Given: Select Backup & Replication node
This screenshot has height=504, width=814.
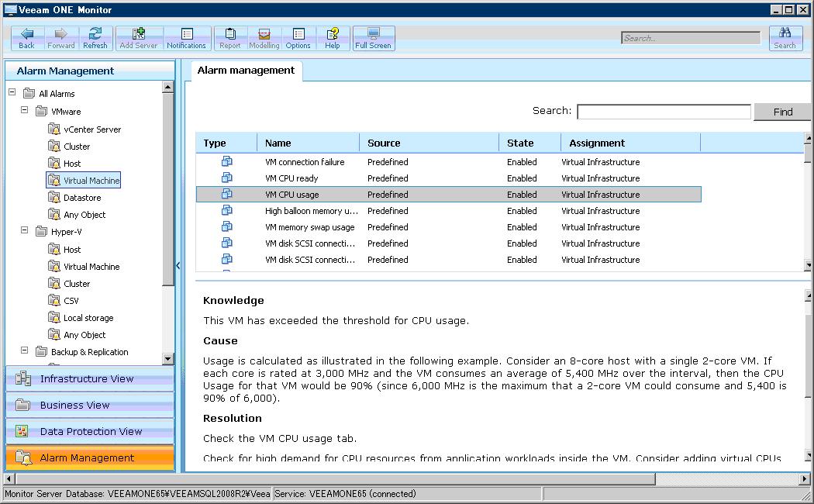Looking at the screenshot, I should (89, 352).
